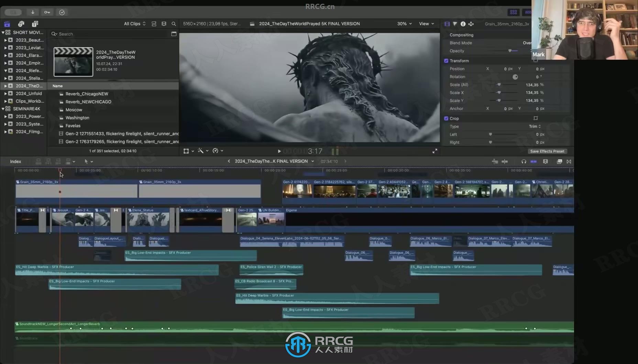Toggle audio skimming in the timeline
The width and height of the screenshot is (638, 364).
[505, 161]
